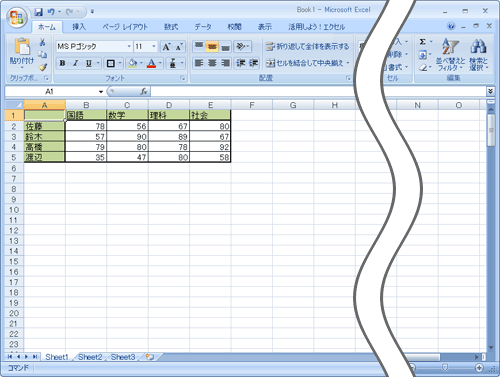Image resolution: width=500 pixels, height=377 pixels.
Task: Click the insert function fx icon
Action: tap(144, 91)
